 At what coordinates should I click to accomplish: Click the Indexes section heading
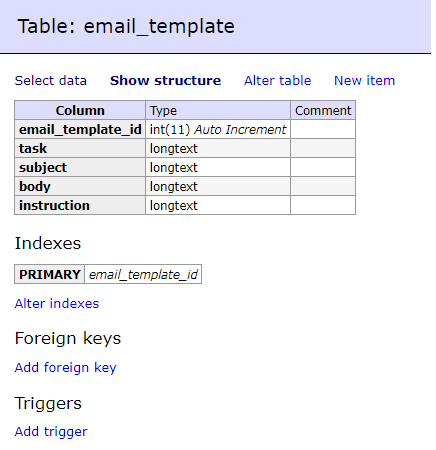tap(48, 243)
